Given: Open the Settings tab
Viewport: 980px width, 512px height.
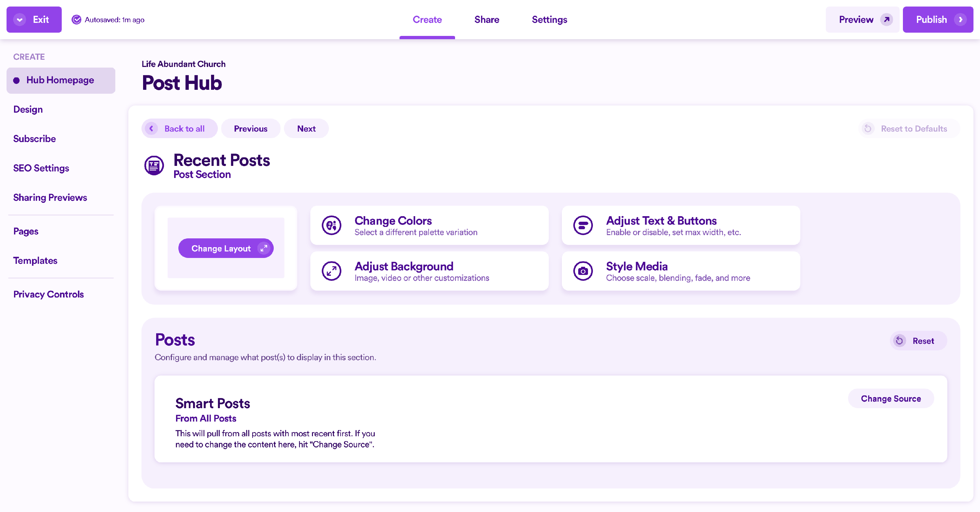Looking at the screenshot, I should point(549,19).
